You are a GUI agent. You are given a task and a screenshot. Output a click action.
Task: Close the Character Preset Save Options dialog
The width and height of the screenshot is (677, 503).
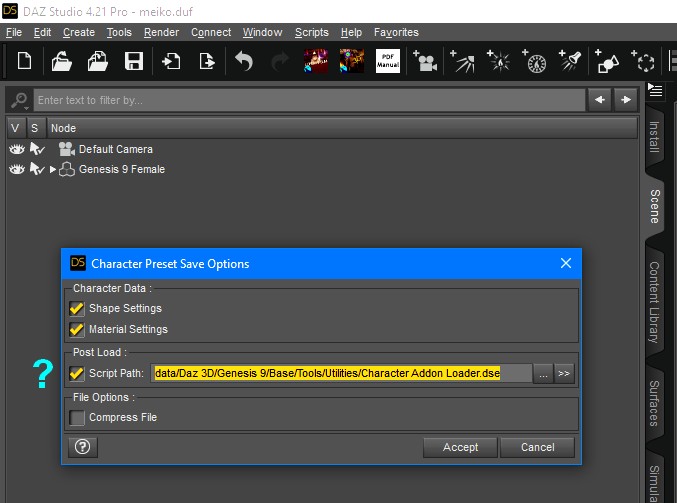coord(566,263)
